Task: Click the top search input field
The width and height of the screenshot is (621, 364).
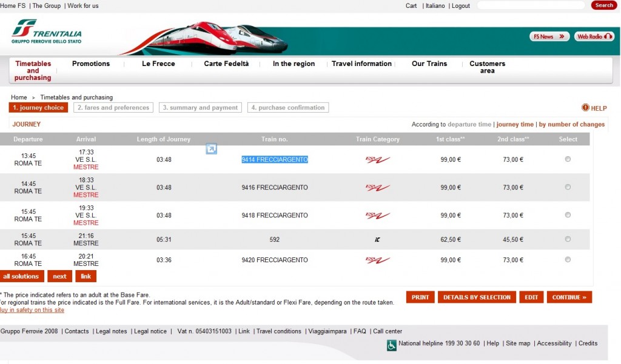Action: pos(531,5)
